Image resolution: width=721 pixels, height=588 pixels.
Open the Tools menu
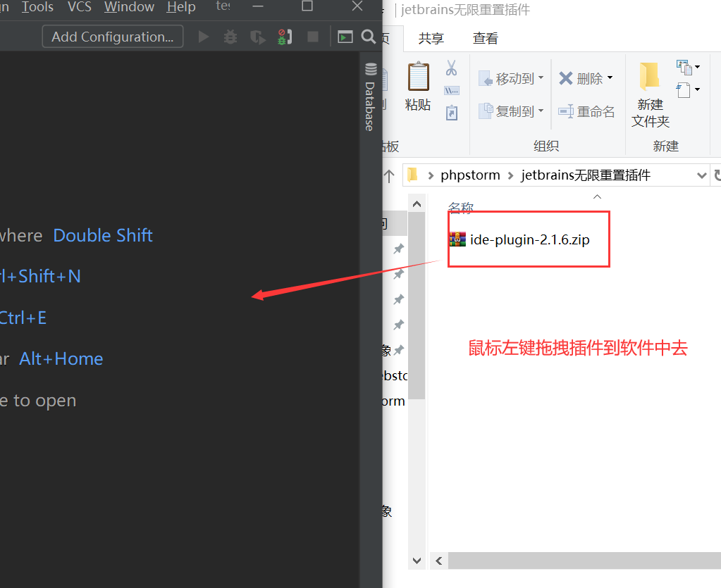(x=37, y=7)
